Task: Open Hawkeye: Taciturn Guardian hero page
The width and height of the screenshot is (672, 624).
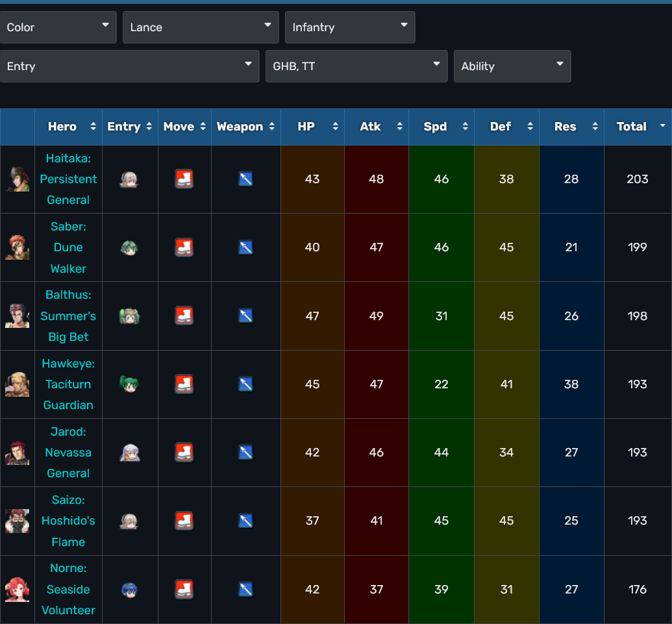Action: (68, 384)
